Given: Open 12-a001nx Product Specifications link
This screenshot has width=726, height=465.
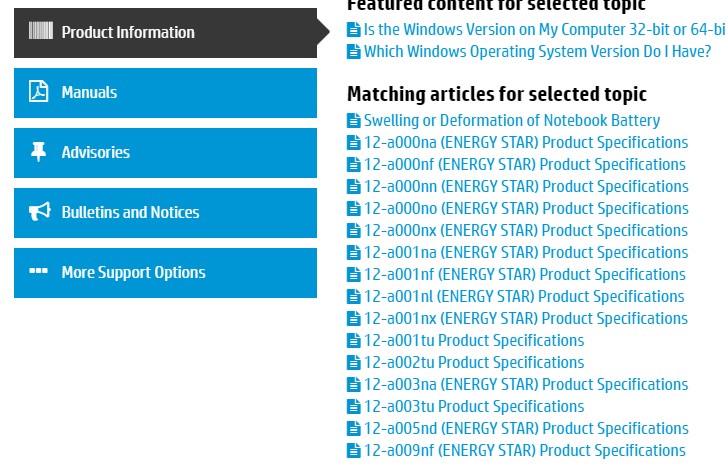Looking at the screenshot, I should (x=526, y=318).
